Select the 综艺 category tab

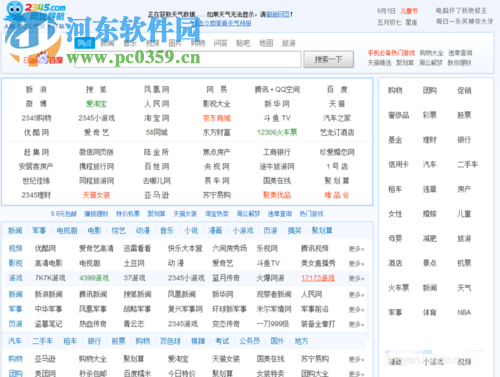click(118, 230)
